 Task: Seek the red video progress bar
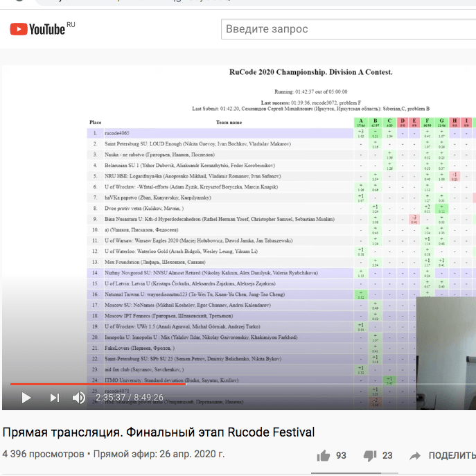pyautogui.click(x=98, y=384)
